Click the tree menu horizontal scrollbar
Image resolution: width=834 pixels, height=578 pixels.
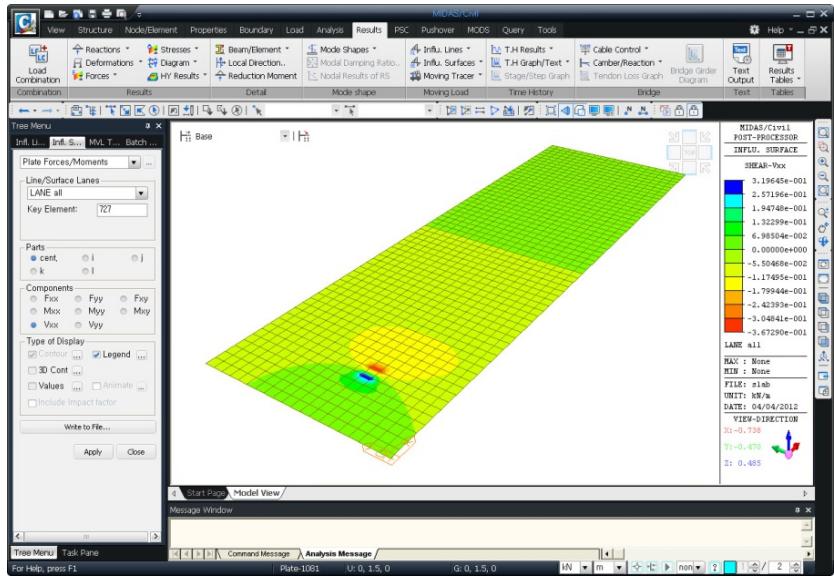click(87, 537)
